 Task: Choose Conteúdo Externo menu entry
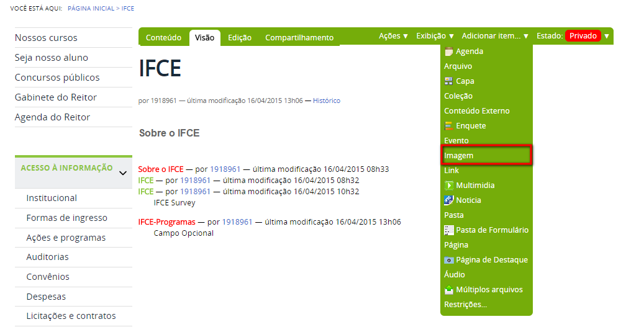[x=477, y=111]
